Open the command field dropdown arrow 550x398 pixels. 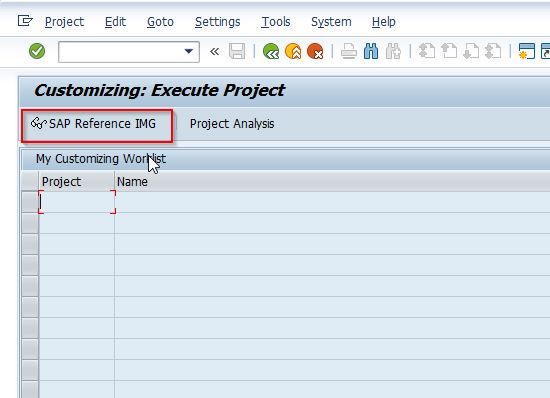(189, 52)
